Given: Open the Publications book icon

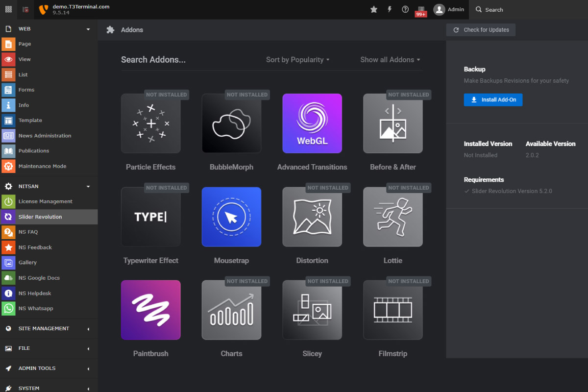Looking at the screenshot, I should pyautogui.click(x=8, y=151).
